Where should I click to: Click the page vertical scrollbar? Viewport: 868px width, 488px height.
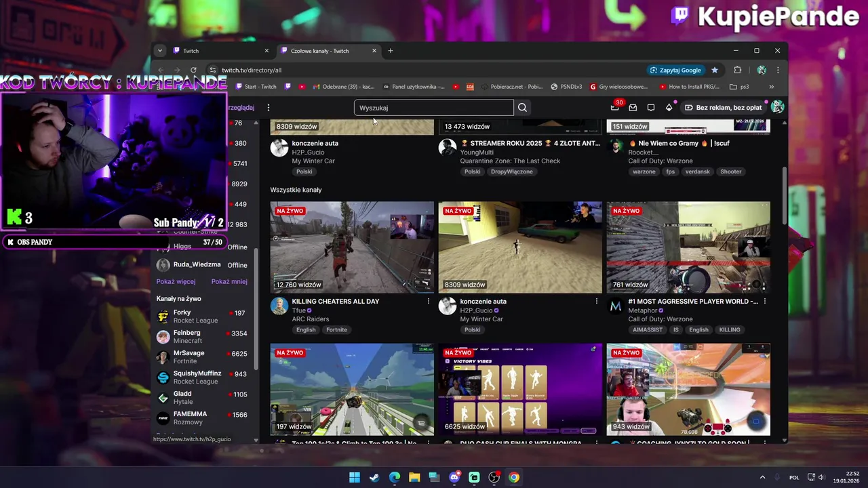coord(785,195)
